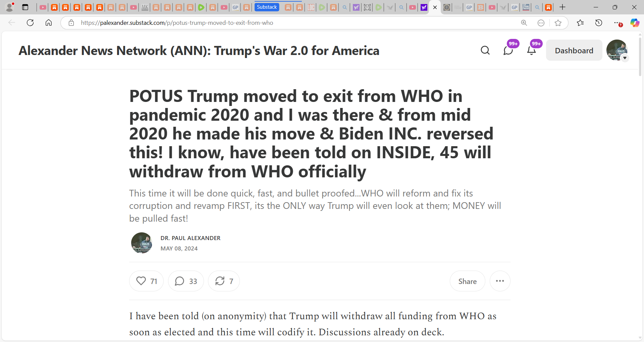Image resolution: width=644 pixels, height=342 pixels.
Task: Open the Copilot sidebar icon
Action: (x=635, y=23)
